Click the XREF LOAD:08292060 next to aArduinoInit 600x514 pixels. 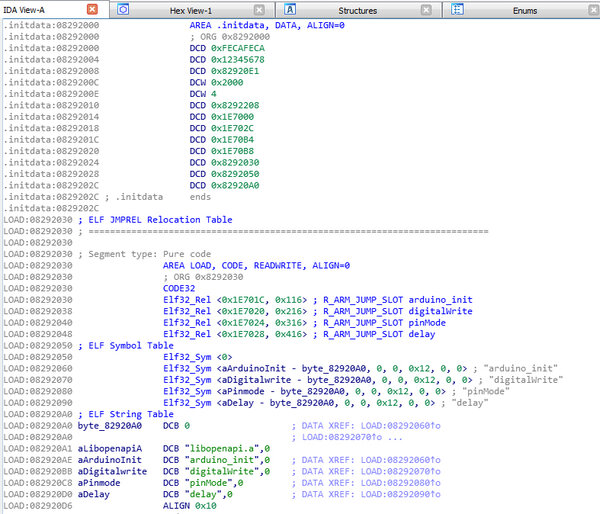pos(401,460)
